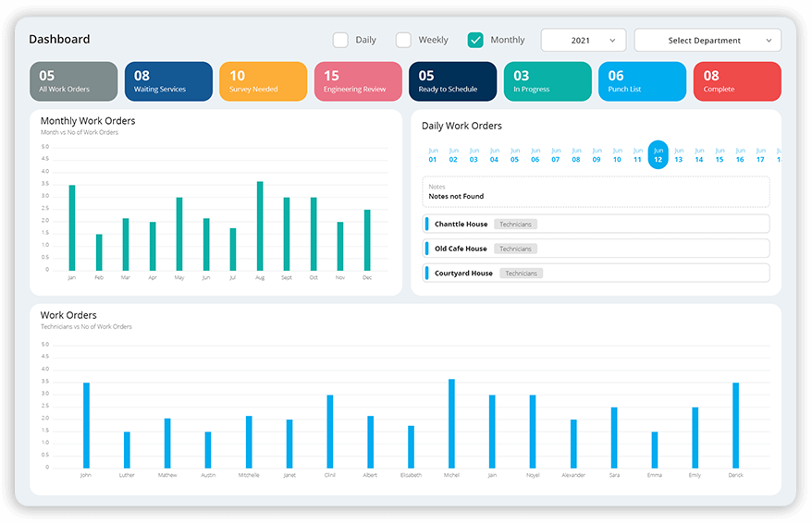This screenshot has height=523, width=812.
Task: Click the Notes field
Action: pos(596,191)
